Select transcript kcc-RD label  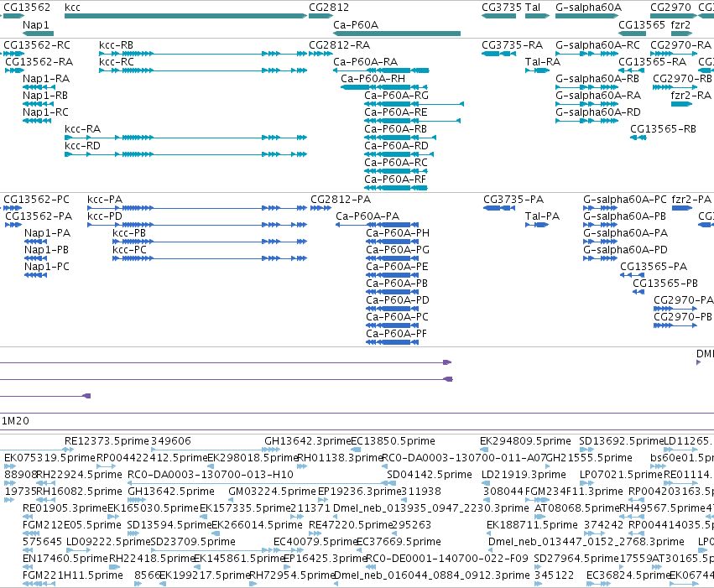pos(82,146)
